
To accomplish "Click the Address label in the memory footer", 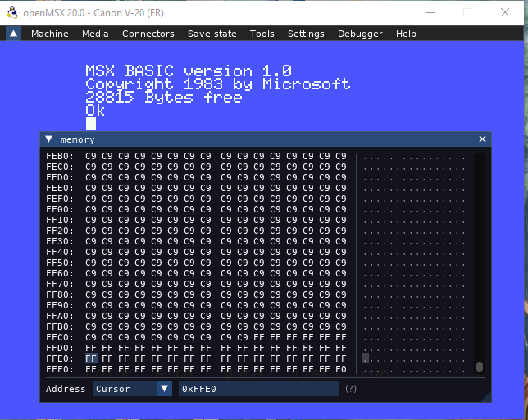I will [66, 389].
